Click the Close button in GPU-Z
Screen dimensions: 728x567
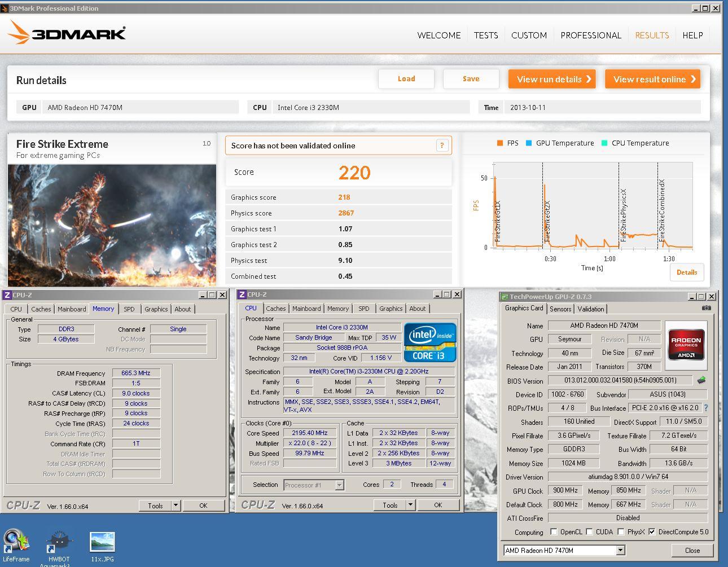[x=692, y=551]
